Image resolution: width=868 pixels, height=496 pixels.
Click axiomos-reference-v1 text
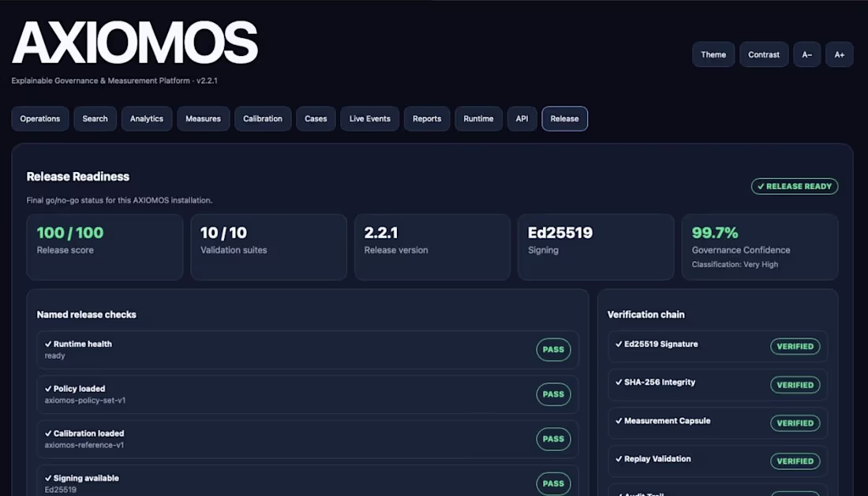coord(84,445)
